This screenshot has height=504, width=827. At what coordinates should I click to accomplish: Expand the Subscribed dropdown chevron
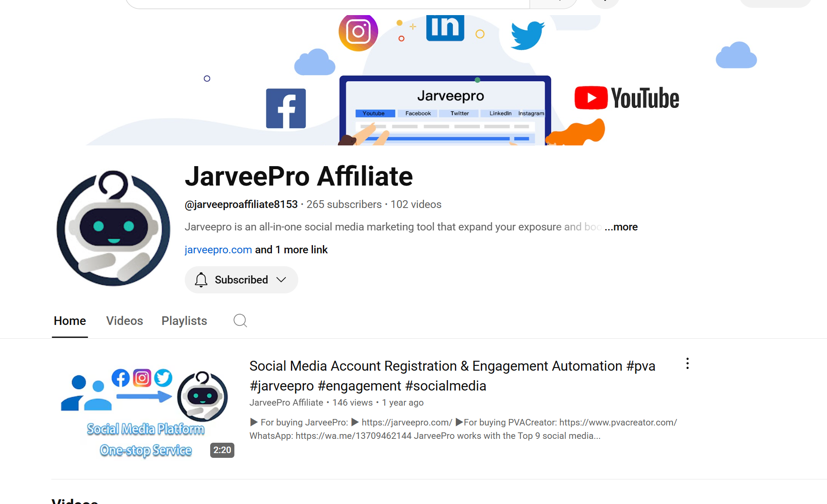pos(281,280)
